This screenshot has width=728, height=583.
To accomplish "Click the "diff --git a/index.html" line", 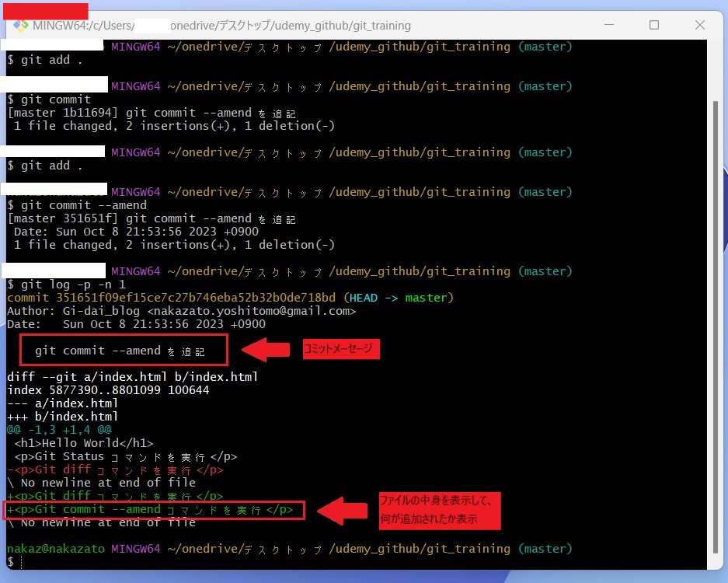I will pos(132,377).
